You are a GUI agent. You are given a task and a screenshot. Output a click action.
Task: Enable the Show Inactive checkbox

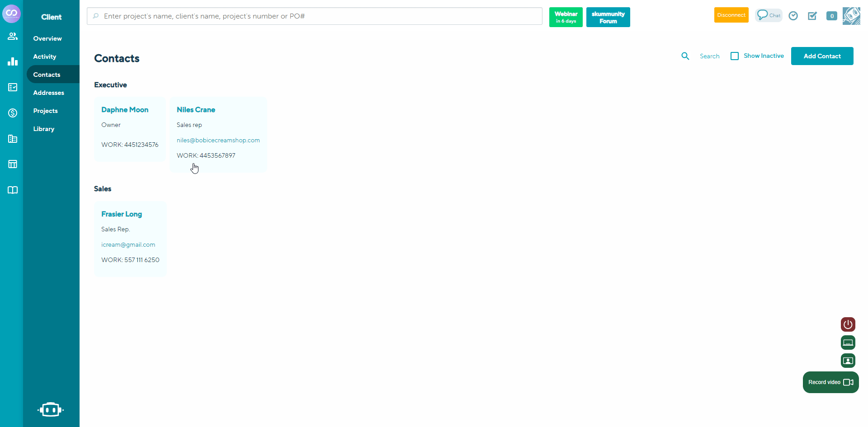pyautogui.click(x=735, y=56)
